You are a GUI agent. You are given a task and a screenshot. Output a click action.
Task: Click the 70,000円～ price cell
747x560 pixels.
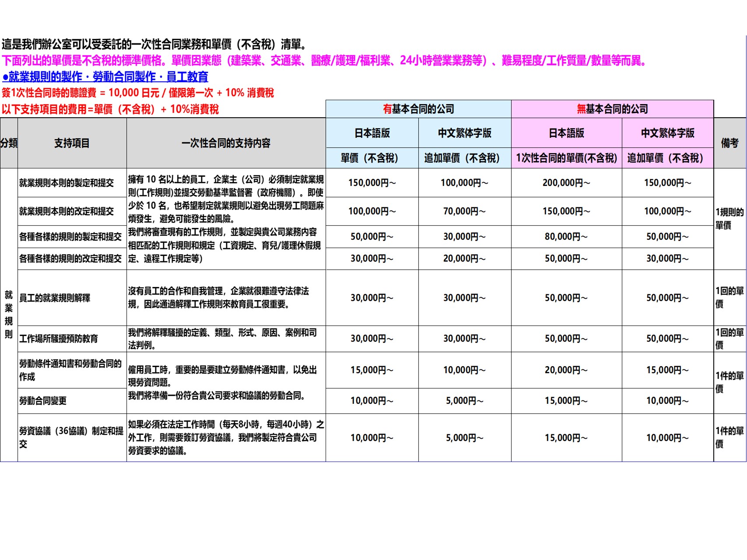pyautogui.click(x=464, y=211)
